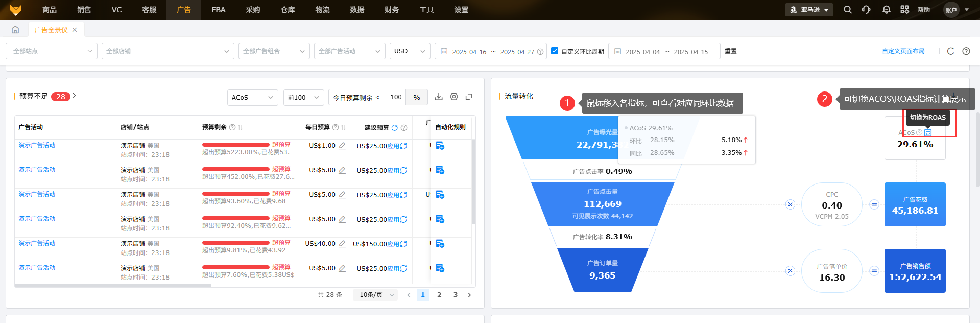This screenshot has width=980, height=323.
Task: Click the refresh icon near page layout
Action: pos(950,51)
